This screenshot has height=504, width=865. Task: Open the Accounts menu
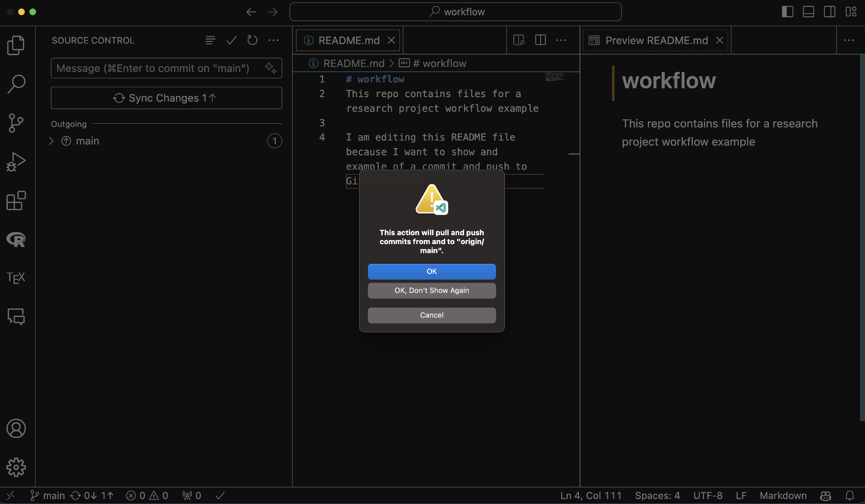coord(16,429)
